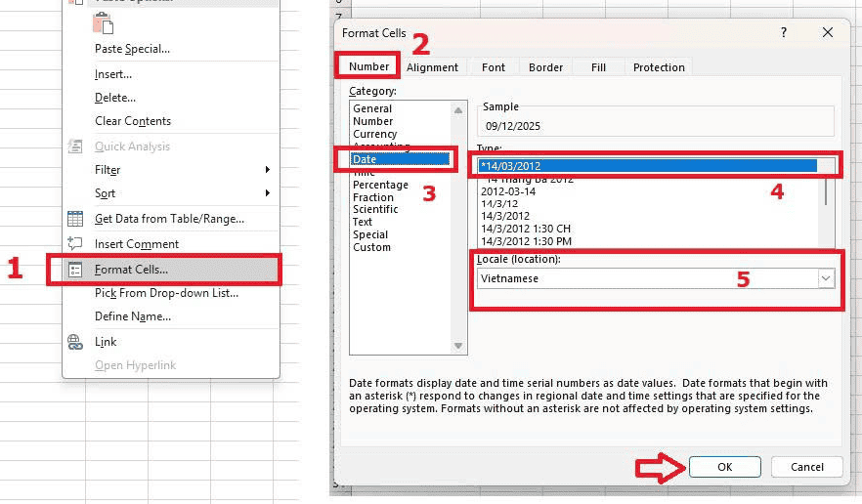Choose Get Data from Table/Range

169,219
